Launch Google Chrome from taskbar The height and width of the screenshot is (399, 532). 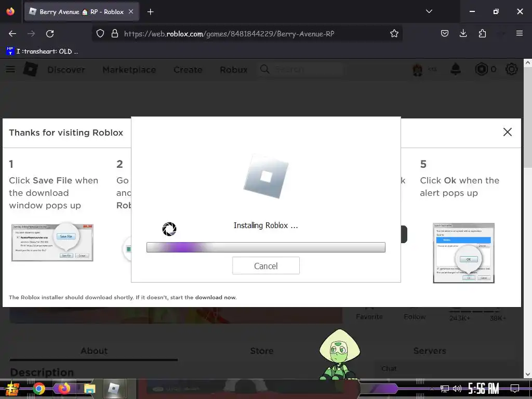[x=38, y=389]
